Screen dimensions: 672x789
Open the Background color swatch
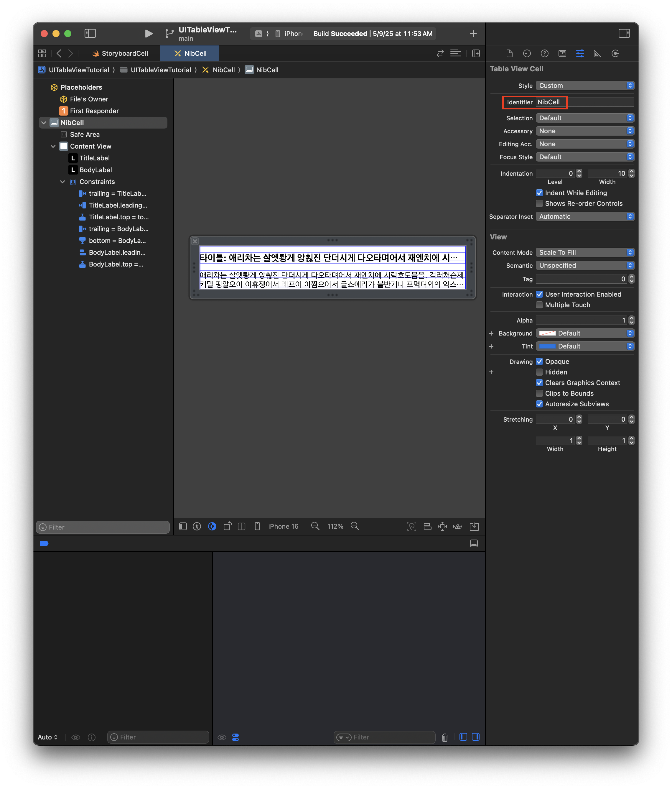pos(548,333)
